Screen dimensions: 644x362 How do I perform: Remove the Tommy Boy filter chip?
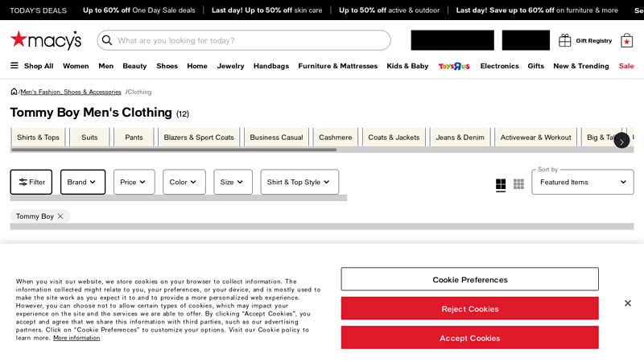click(x=60, y=216)
